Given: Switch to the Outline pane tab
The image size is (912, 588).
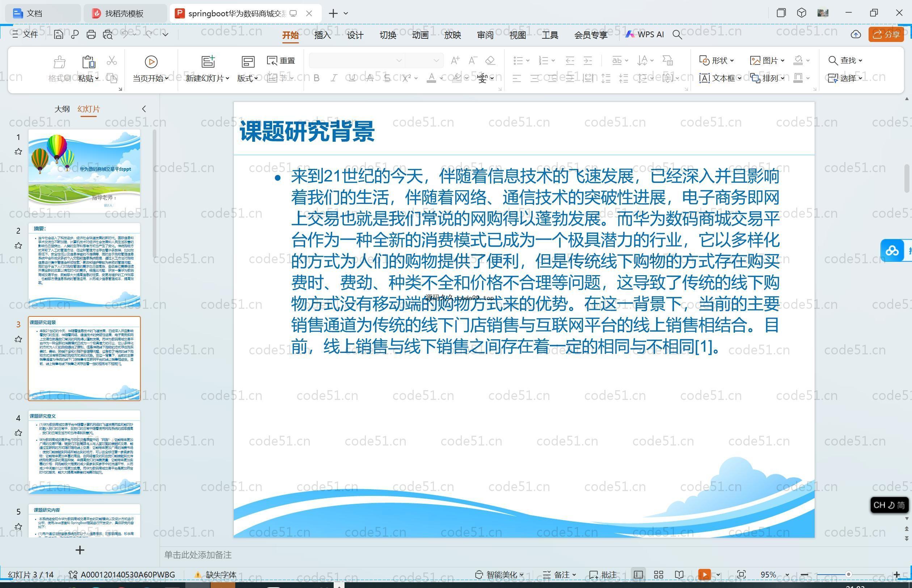Looking at the screenshot, I should coord(62,109).
